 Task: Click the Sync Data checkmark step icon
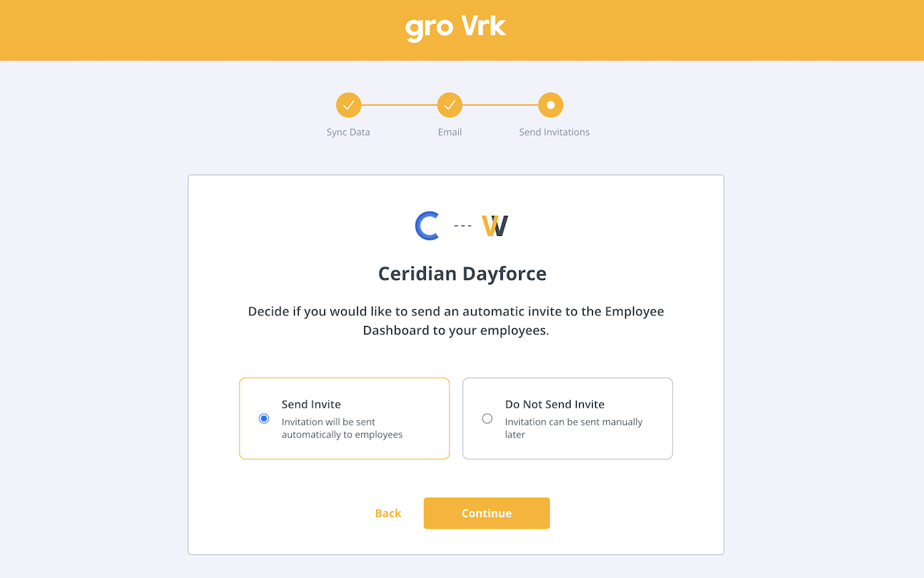pyautogui.click(x=348, y=105)
